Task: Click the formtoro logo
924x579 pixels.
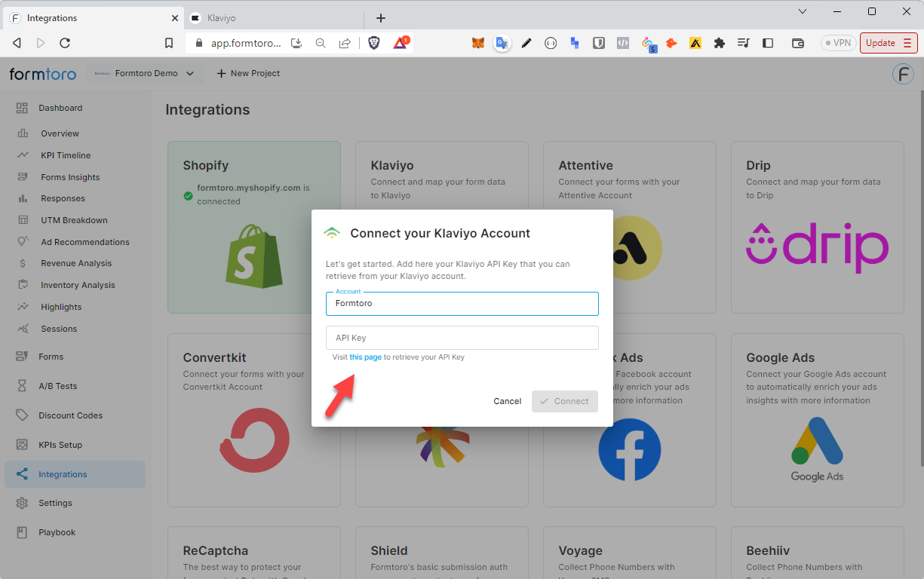Action: pos(44,74)
